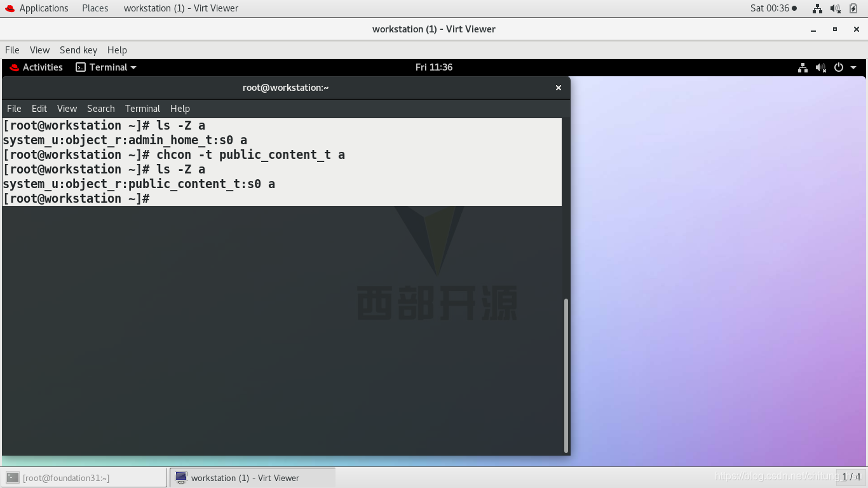Viewport: 868px width, 488px height.
Task: Open Virt Viewer View menu
Action: [39, 50]
